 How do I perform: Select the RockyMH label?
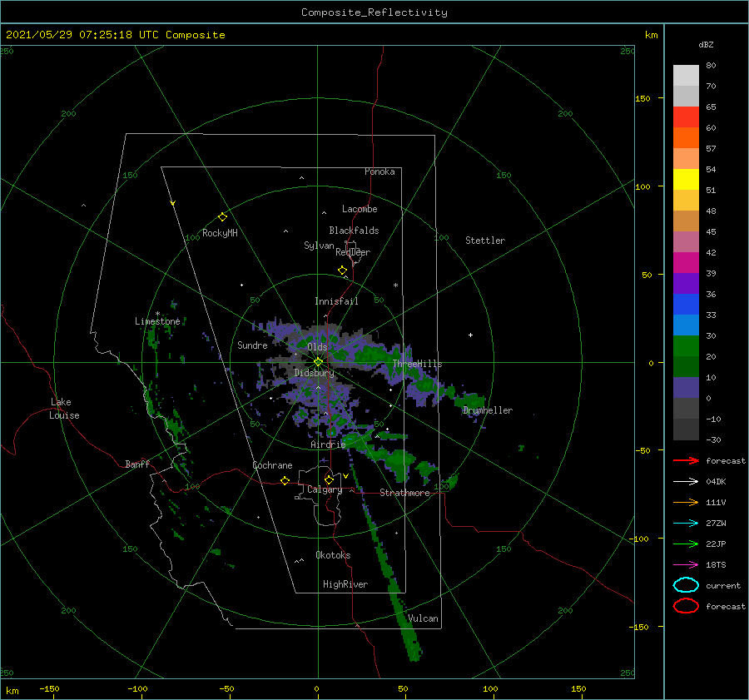220,233
